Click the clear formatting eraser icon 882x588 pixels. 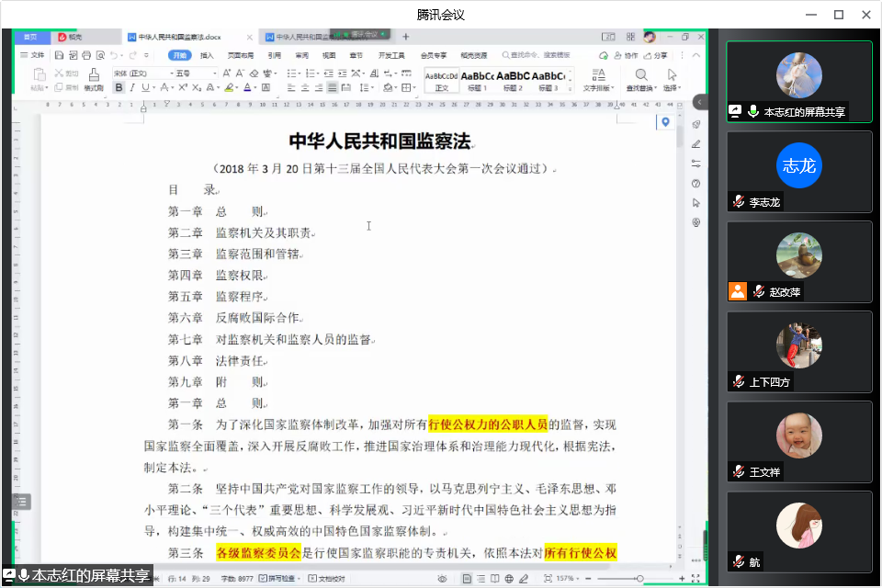[254, 73]
